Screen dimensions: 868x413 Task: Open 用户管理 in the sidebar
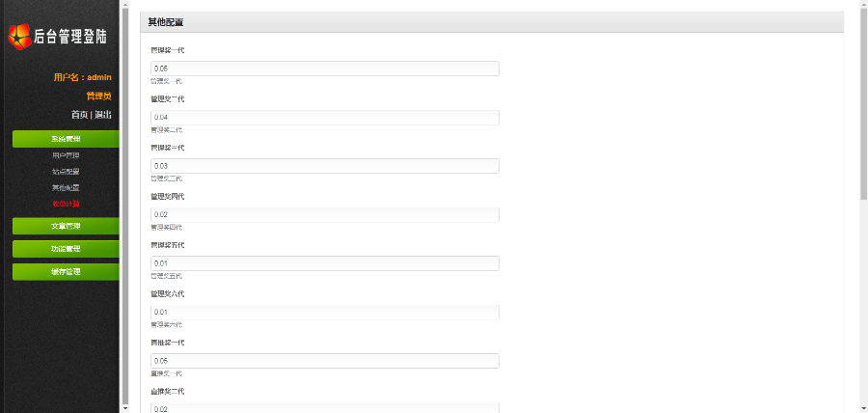tap(66, 155)
